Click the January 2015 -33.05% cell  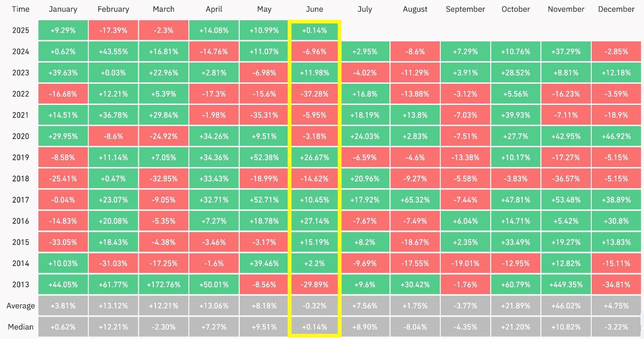[x=63, y=242]
